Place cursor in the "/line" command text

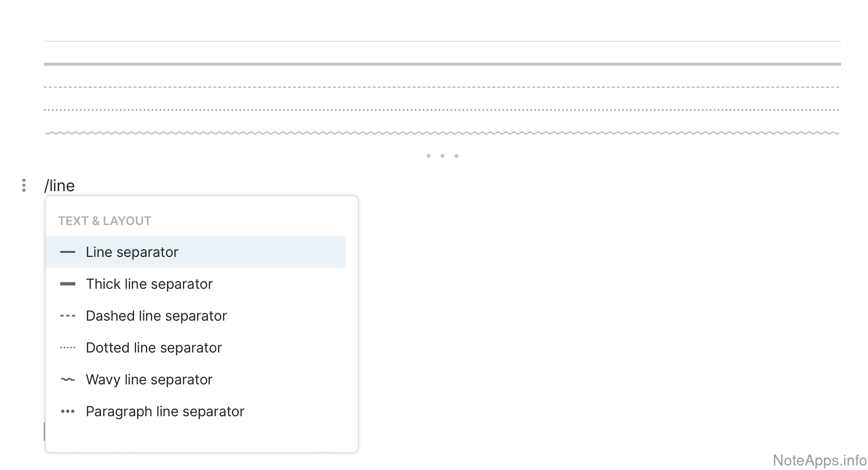pos(60,186)
